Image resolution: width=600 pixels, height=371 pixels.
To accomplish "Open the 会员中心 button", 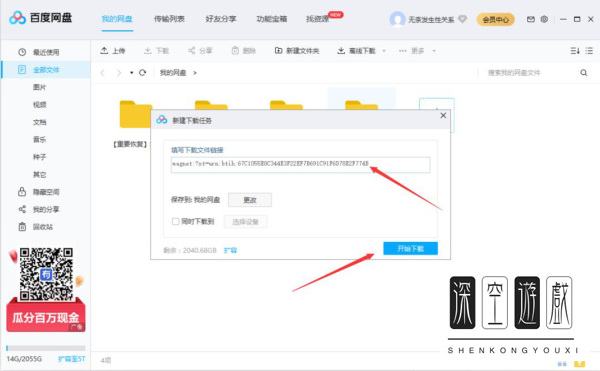I will tap(496, 19).
